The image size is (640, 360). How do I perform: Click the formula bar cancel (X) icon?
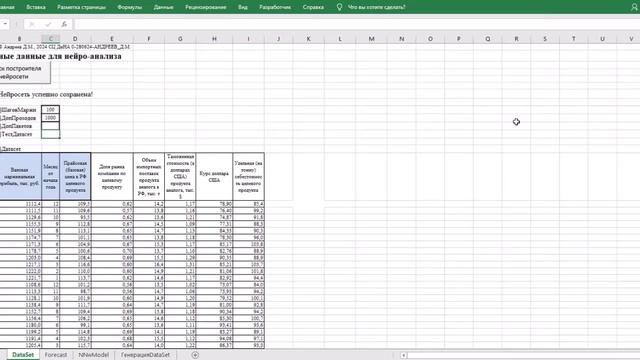click(31, 24)
